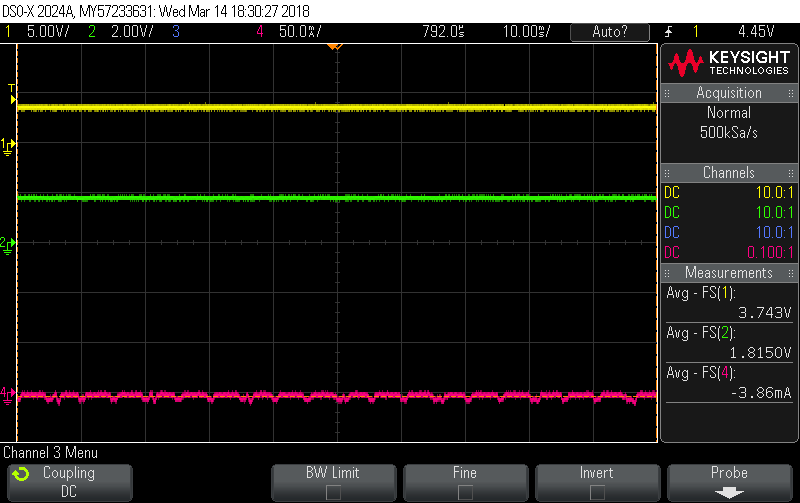The height and width of the screenshot is (503, 800).
Task: Click the Keysight Technologies logo
Action: coord(729,63)
